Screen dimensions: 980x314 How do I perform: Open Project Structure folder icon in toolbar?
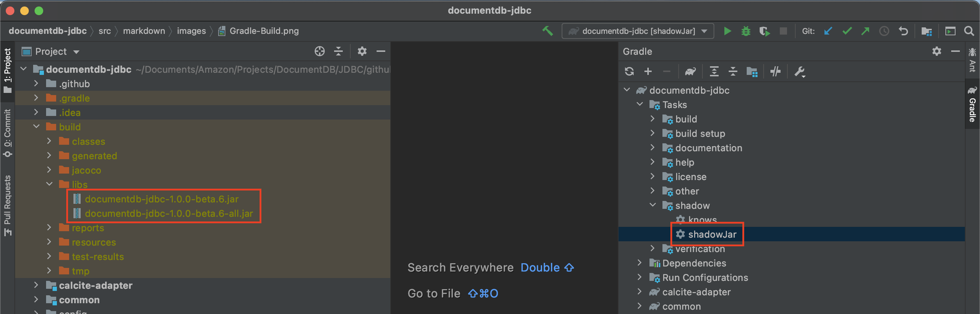pos(926,31)
